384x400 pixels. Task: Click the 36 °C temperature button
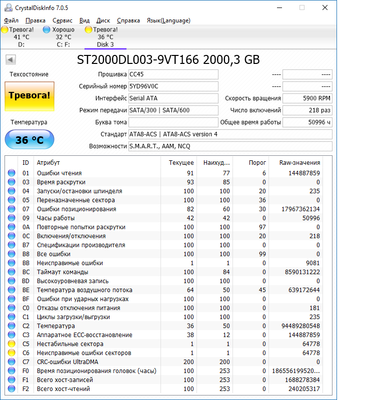click(29, 139)
